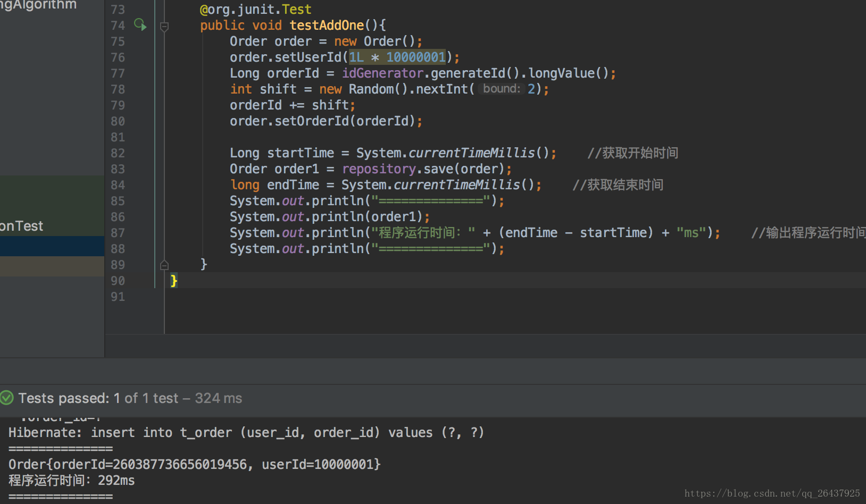Click the 'orderId += shift' statement

click(292, 105)
